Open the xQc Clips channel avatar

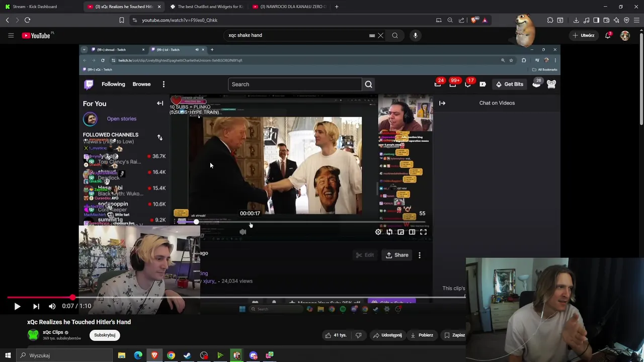click(33, 335)
